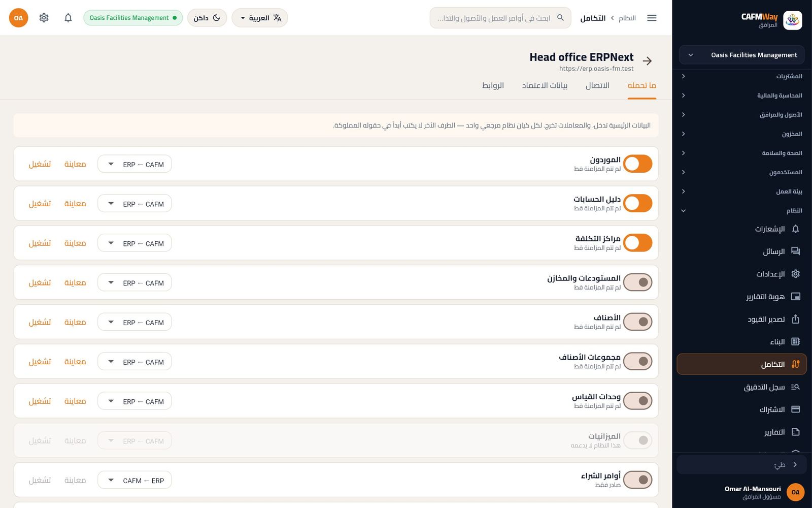
Task: Collapse the sidebar with the طي button
Action: click(x=741, y=465)
